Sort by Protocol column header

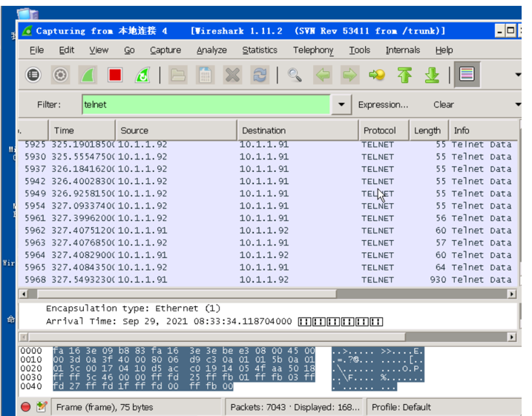coord(384,131)
